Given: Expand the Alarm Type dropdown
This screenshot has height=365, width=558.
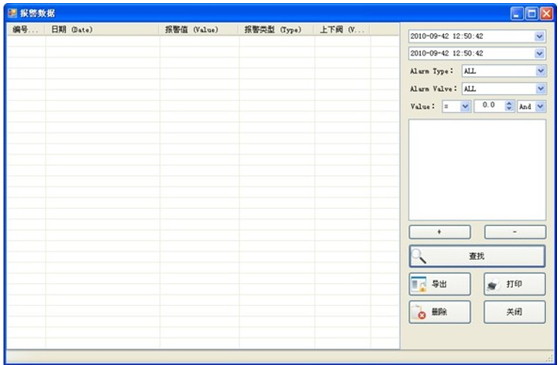Looking at the screenshot, I should click(541, 71).
